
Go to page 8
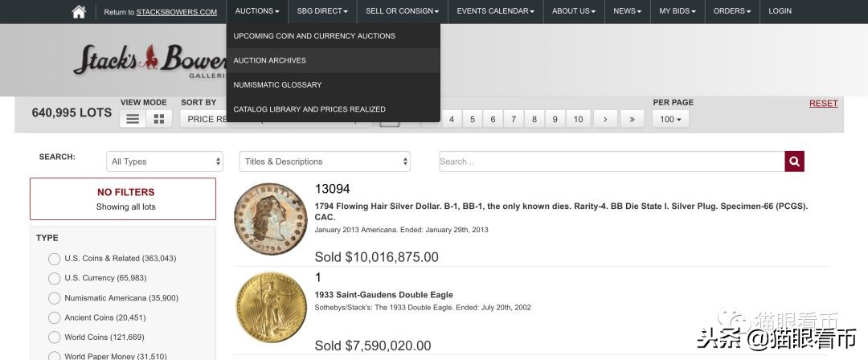[534, 119]
